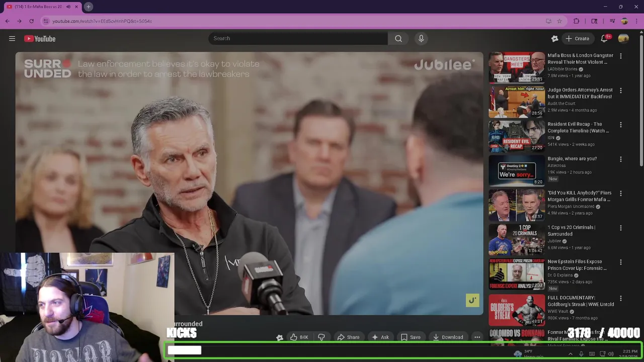
Task: Open the YouTube hamburger guide menu
Action: pos(12,39)
